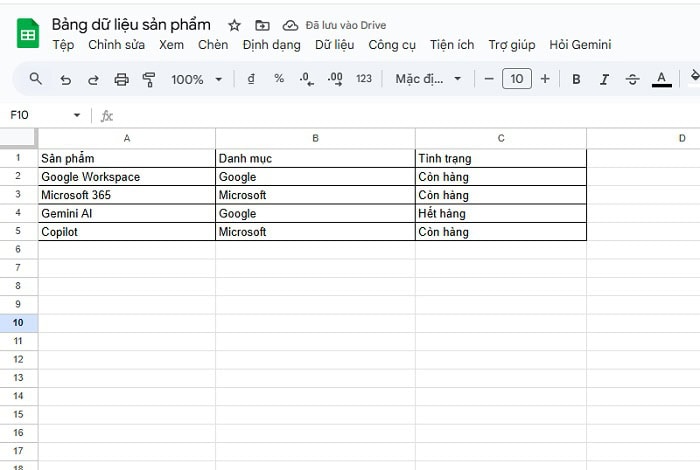
Task: Open the Tiện ích menu
Action: click(452, 45)
